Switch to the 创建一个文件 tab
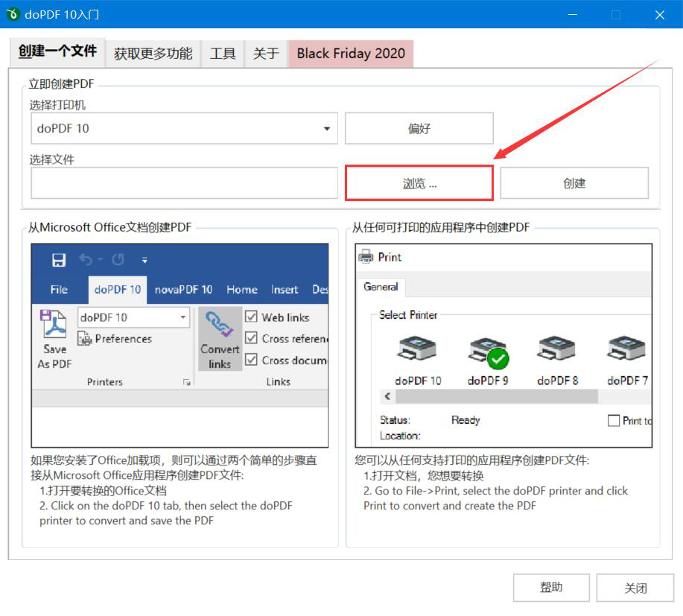The height and width of the screenshot is (616, 683). pyautogui.click(x=57, y=52)
